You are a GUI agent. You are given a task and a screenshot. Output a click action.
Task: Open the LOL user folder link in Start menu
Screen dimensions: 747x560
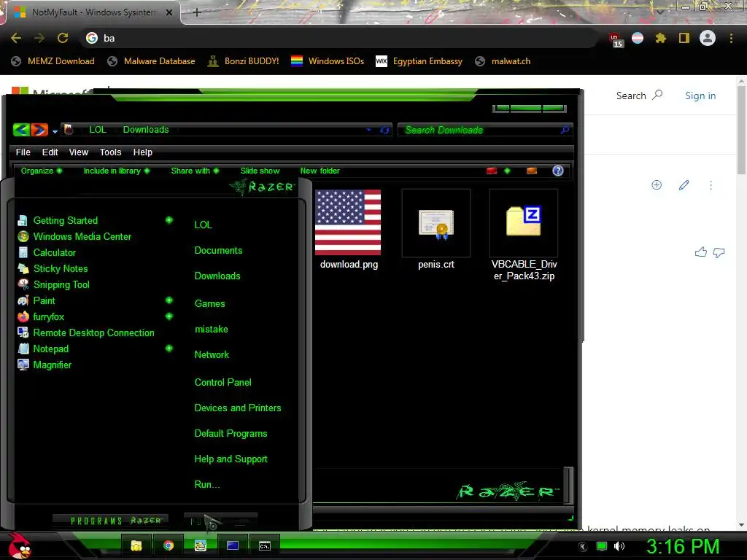[203, 225]
